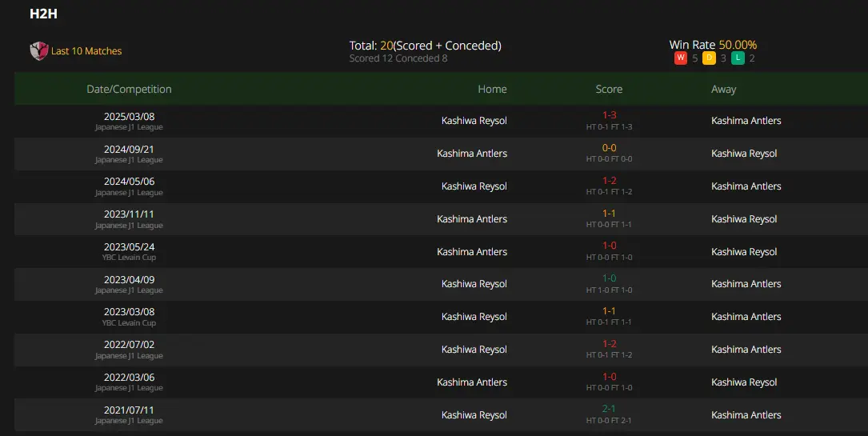Click the Date/Competition column header
Image resolution: width=868 pixels, height=436 pixels.
click(129, 89)
